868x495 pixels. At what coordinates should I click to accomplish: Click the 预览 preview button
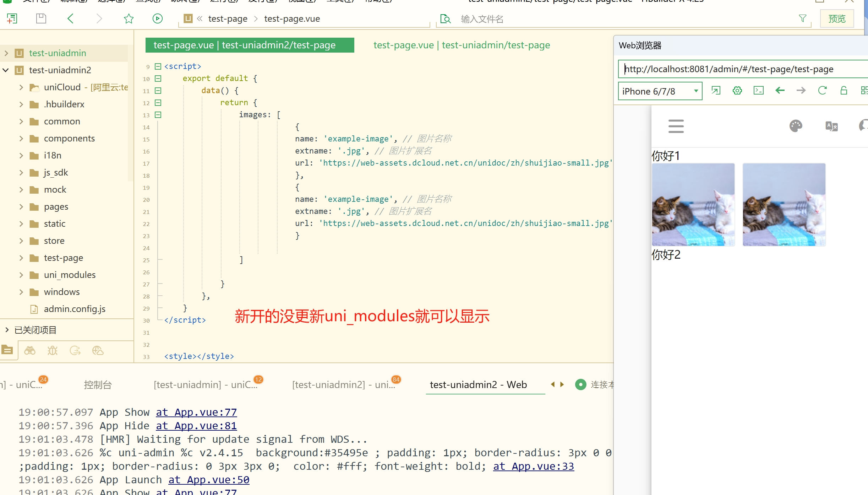tap(837, 18)
